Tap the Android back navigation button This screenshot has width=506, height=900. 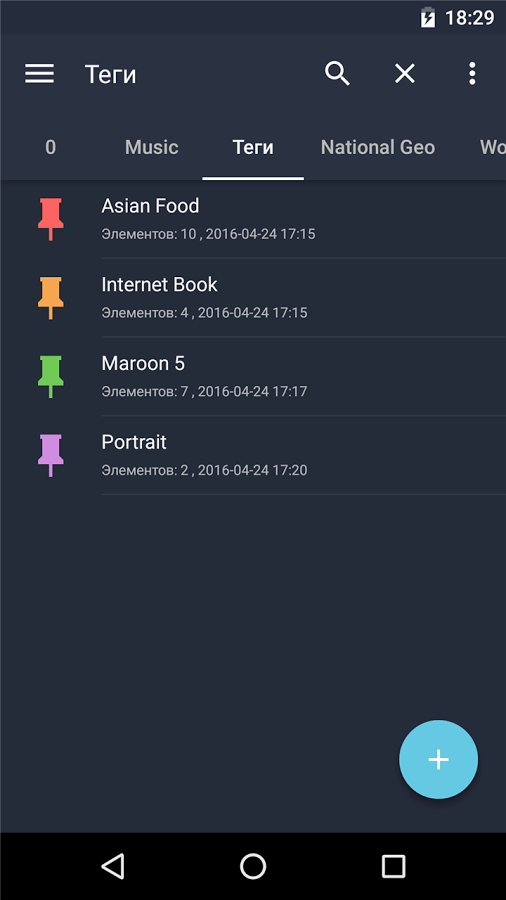coord(112,866)
